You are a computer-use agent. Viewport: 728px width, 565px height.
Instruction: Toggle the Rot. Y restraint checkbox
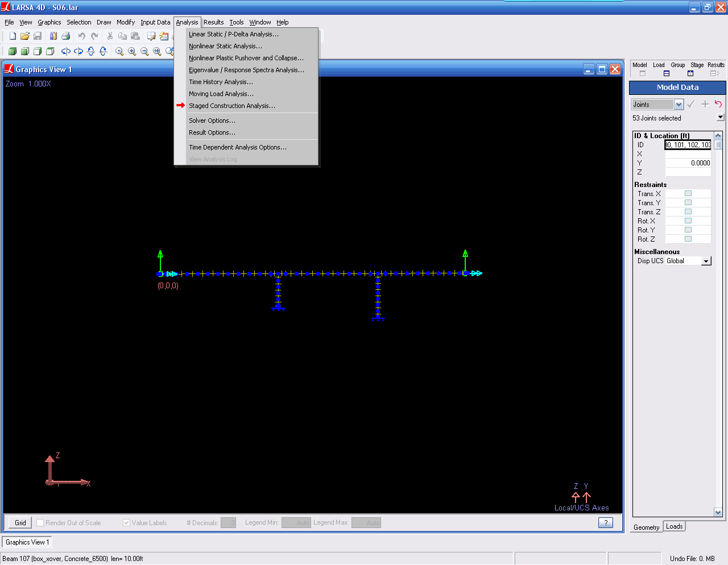(x=688, y=230)
